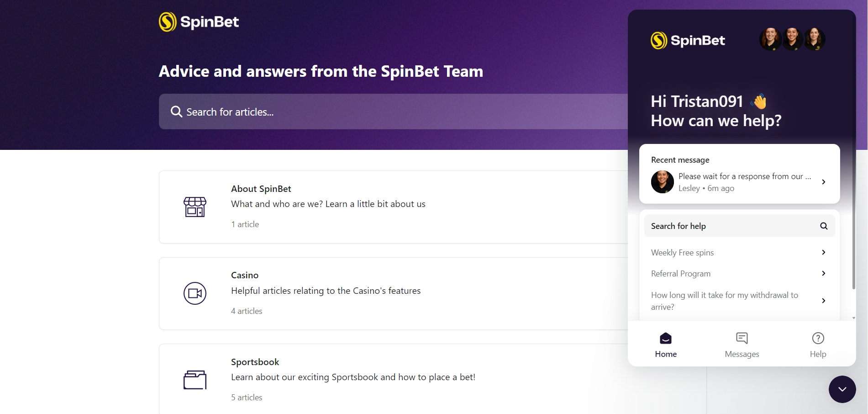Click the SpinBet logo in page header

[199, 21]
